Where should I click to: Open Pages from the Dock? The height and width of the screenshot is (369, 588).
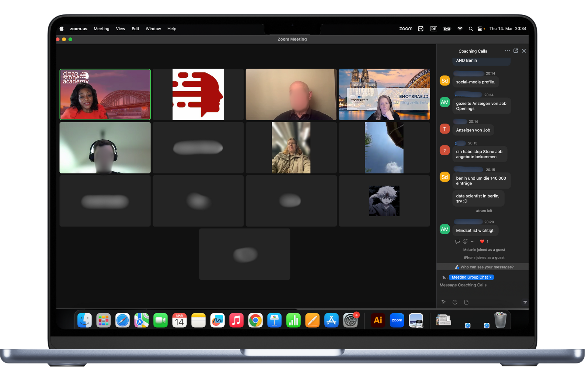312,320
